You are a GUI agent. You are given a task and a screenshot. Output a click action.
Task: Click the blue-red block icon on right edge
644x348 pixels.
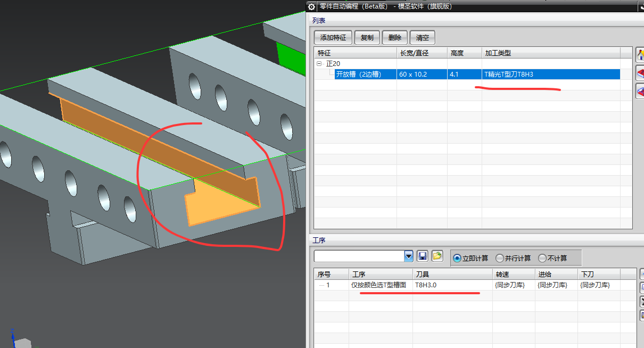tap(641, 92)
